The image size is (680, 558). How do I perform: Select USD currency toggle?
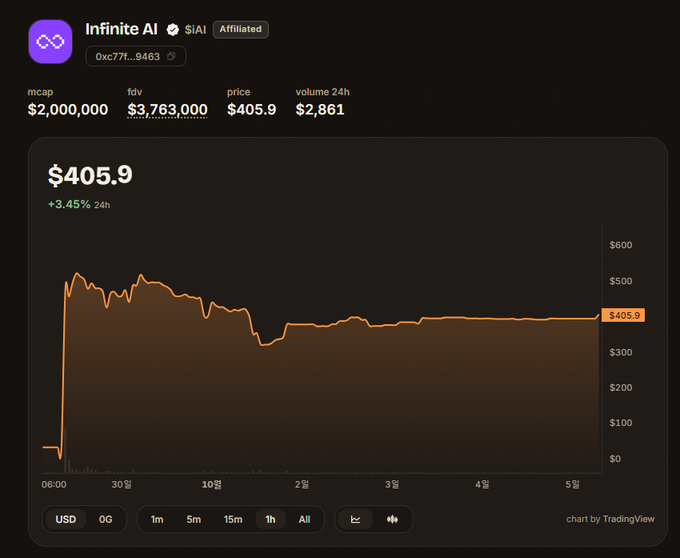(x=66, y=519)
